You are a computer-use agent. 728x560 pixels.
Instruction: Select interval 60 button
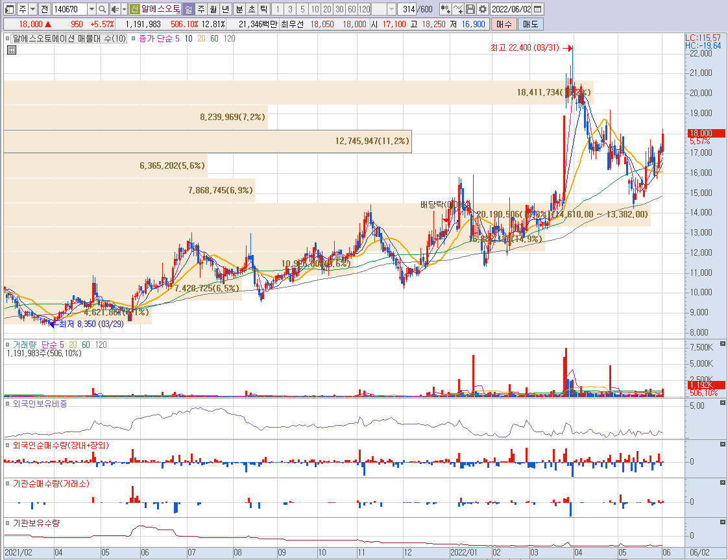pos(352,9)
